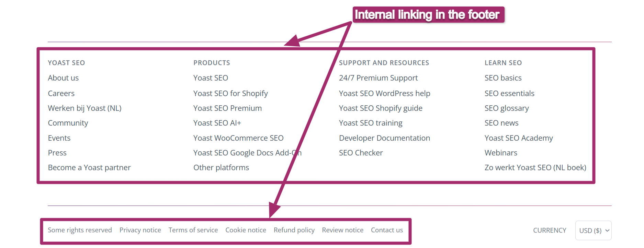
Task: Go to 24/7 Premium Support
Action: pyautogui.click(x=378, y=78)
